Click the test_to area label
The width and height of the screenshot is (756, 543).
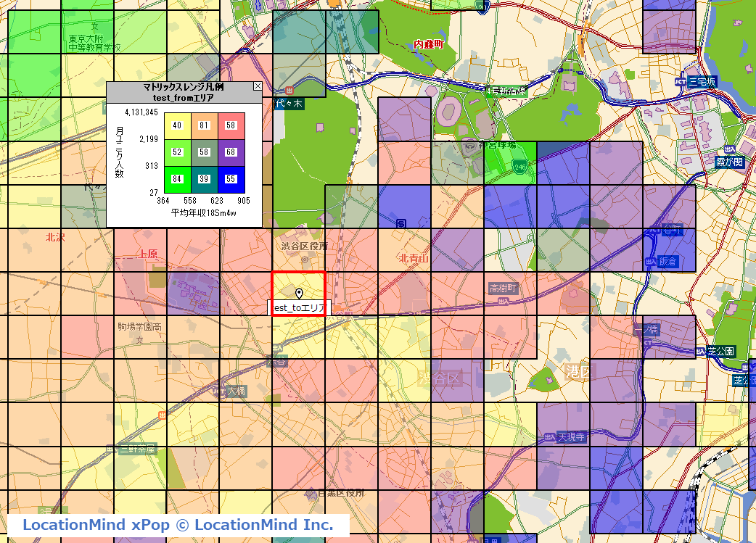point(299,308)
